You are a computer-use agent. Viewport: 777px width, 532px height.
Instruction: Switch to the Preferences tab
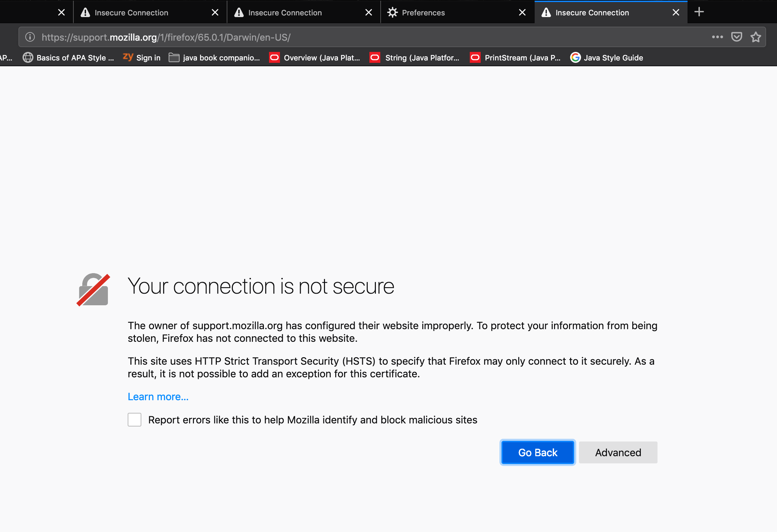tap(457, 13)
